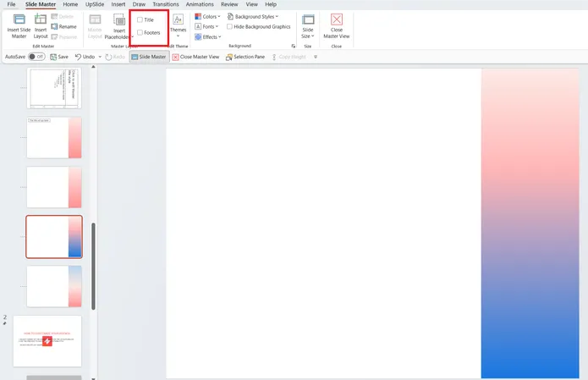588x380 pixels.
Task: Select the blank pink-bar layout thumbnail below it
Action: (x=54, y=187)
